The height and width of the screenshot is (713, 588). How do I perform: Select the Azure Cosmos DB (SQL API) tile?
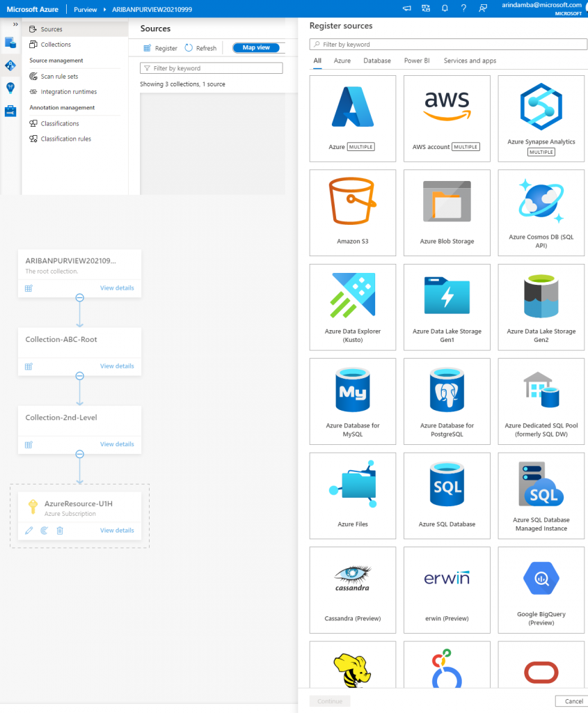coord(541,212)
